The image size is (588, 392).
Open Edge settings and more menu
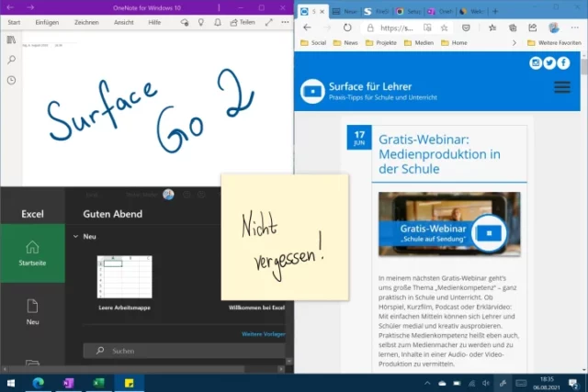click(x=574, y=28)
